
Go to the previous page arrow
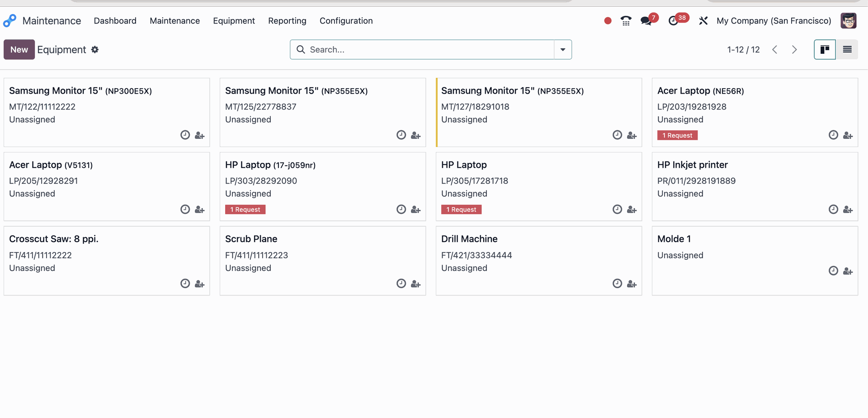pos(775,50)
